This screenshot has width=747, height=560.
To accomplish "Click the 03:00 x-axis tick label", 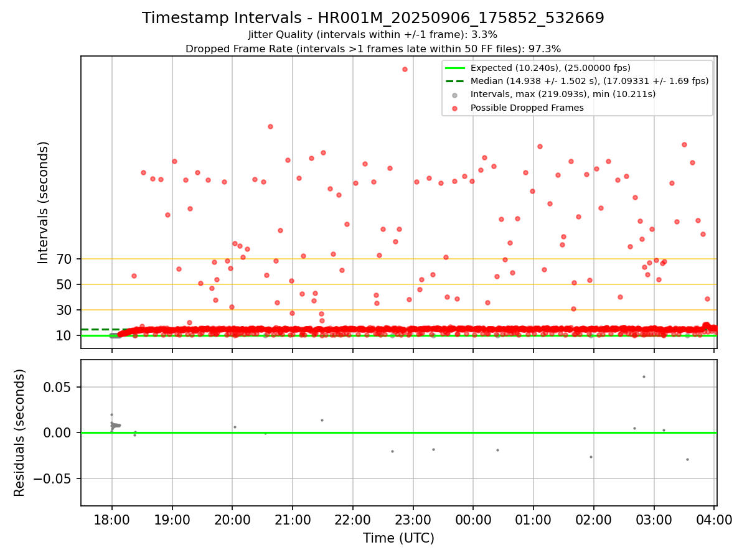I will tap(654, 519).
